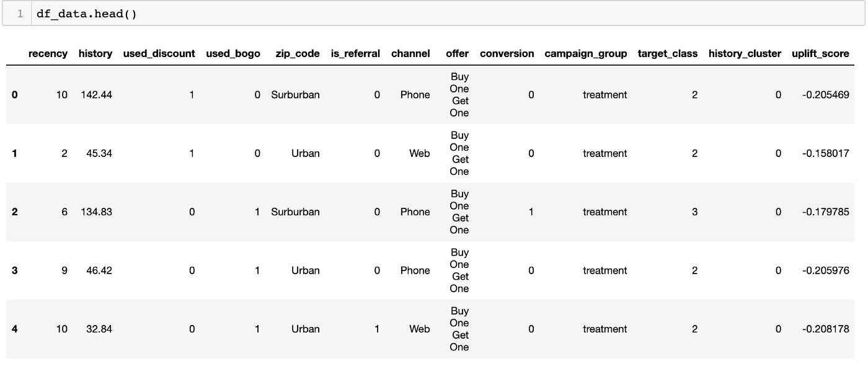Viewport: 868px width, 366px height.
Task: Select the channel column header
Action: (x=410, y=53)
